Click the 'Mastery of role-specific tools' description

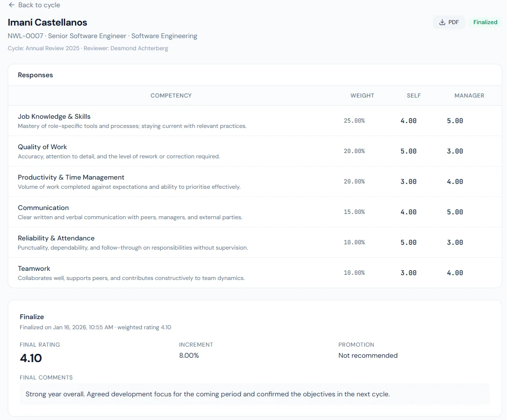coord(132,126)
